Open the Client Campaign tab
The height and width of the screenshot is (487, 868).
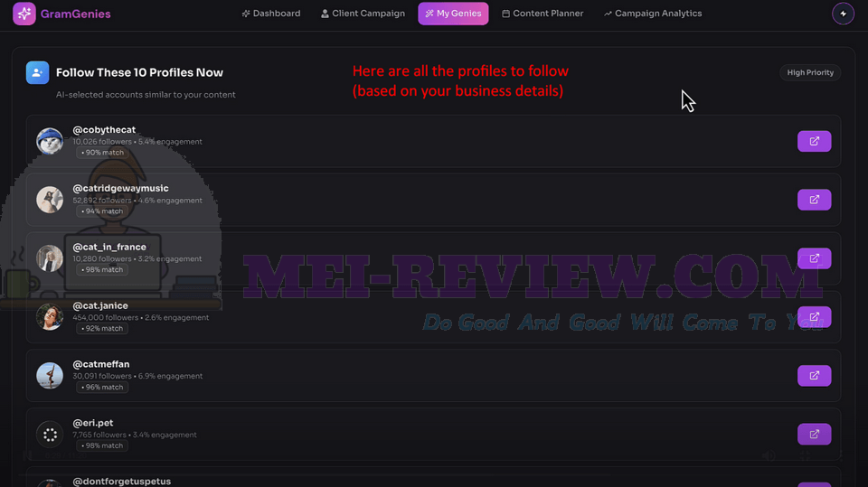pos(363,14)
